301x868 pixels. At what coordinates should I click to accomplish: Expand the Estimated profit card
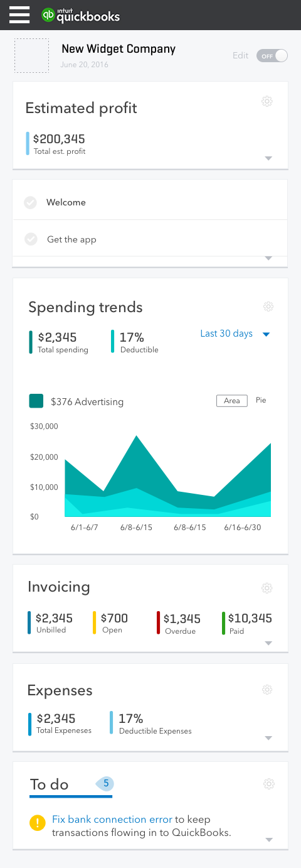[x=268, y=158]
